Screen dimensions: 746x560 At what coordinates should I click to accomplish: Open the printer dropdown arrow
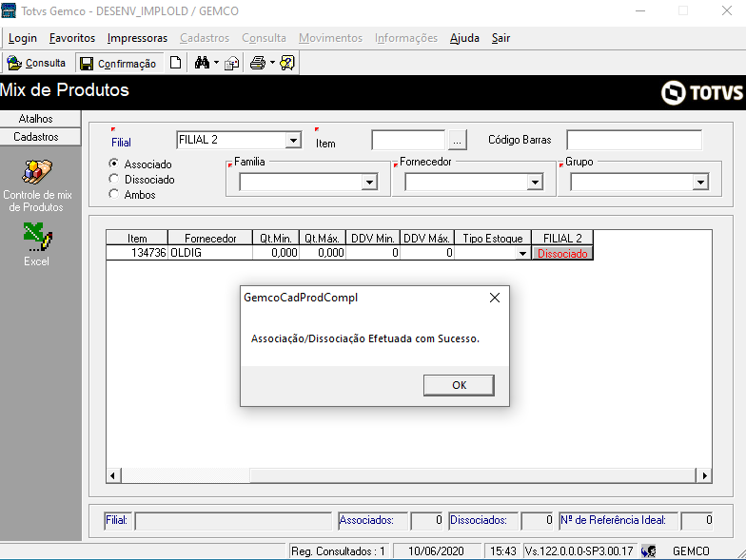[x=272, y=63]
